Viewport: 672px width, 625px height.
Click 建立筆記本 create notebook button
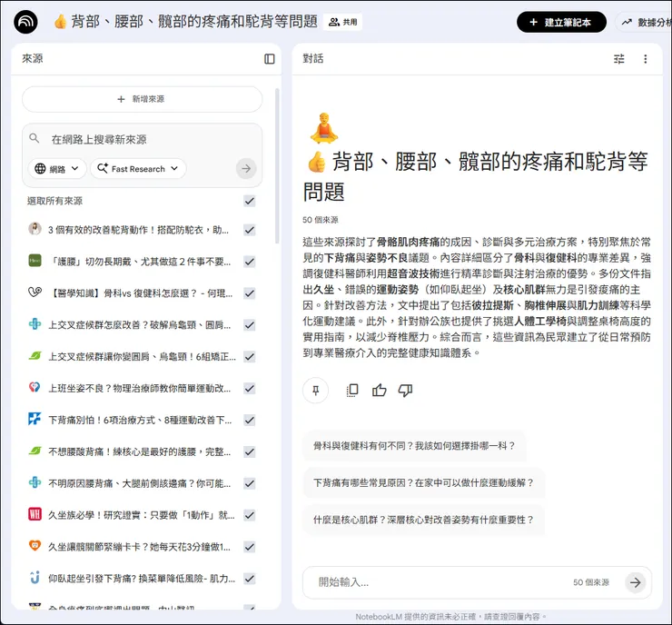561,22
